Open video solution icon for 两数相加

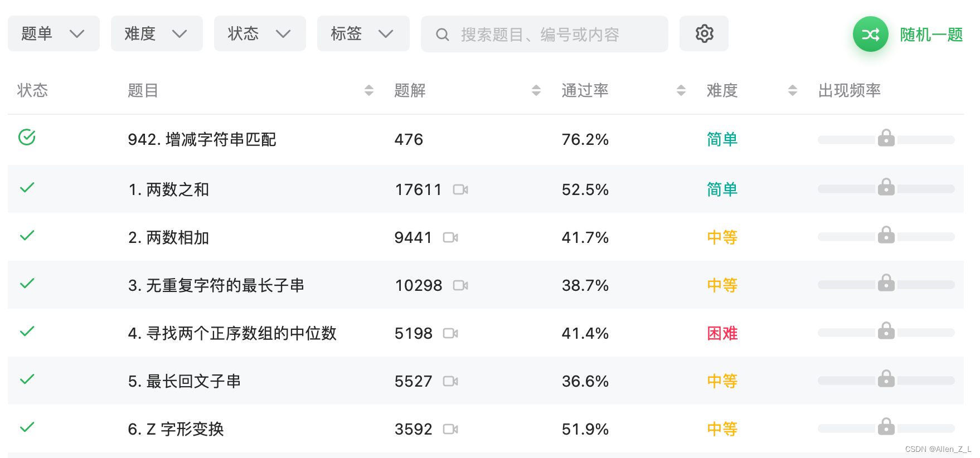[x=450, y=237]
